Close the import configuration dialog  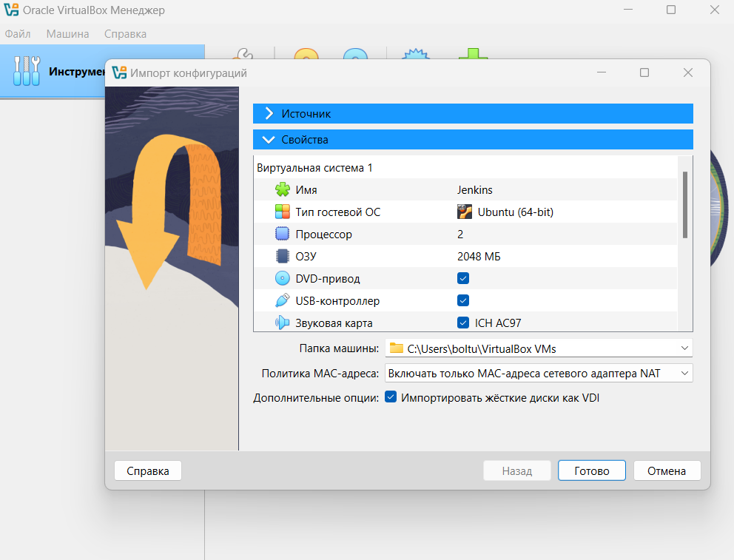coord(687,72)
